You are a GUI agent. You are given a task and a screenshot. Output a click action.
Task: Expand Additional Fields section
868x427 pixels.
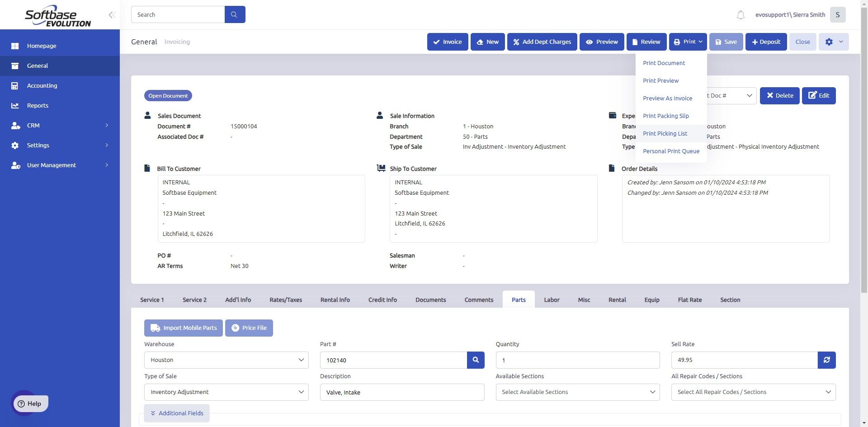[x=177, y=413]
